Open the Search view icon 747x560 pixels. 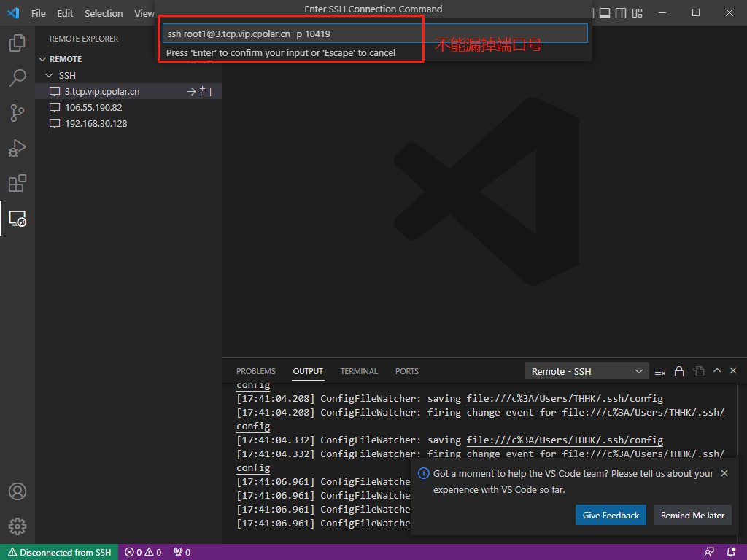point(18,78)
